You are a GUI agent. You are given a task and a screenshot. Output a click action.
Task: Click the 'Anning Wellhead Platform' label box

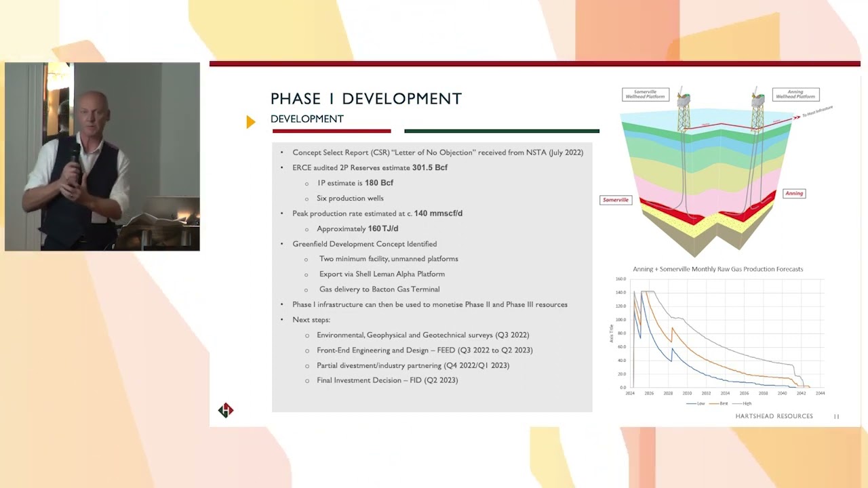tap(795, 94)
